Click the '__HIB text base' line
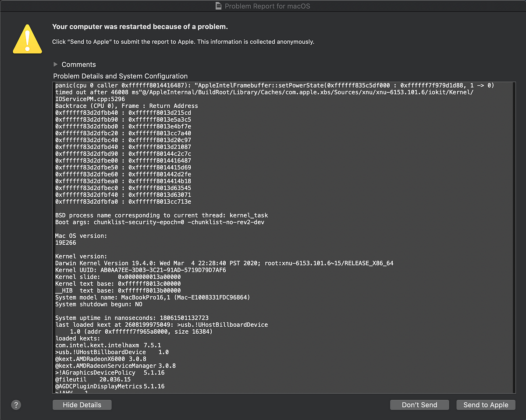Viewport: 526px width, 420px height. click(118, 290)
